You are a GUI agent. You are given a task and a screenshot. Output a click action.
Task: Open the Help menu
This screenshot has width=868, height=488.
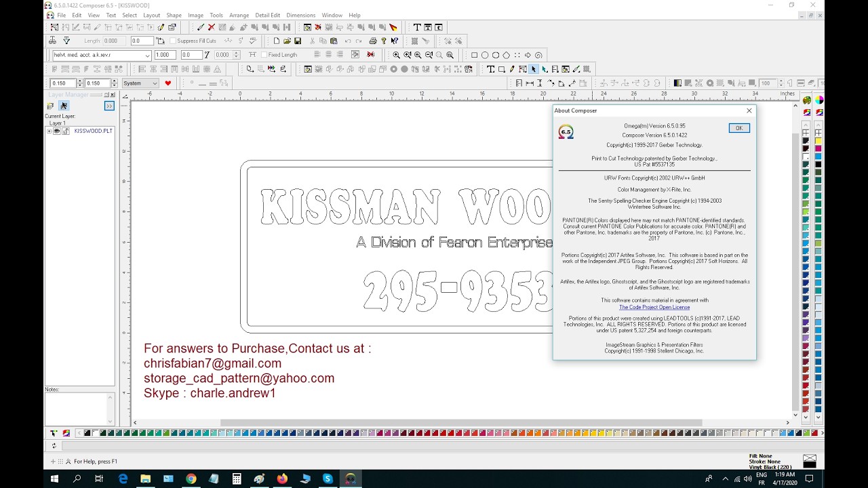click(x=355, y=15)
